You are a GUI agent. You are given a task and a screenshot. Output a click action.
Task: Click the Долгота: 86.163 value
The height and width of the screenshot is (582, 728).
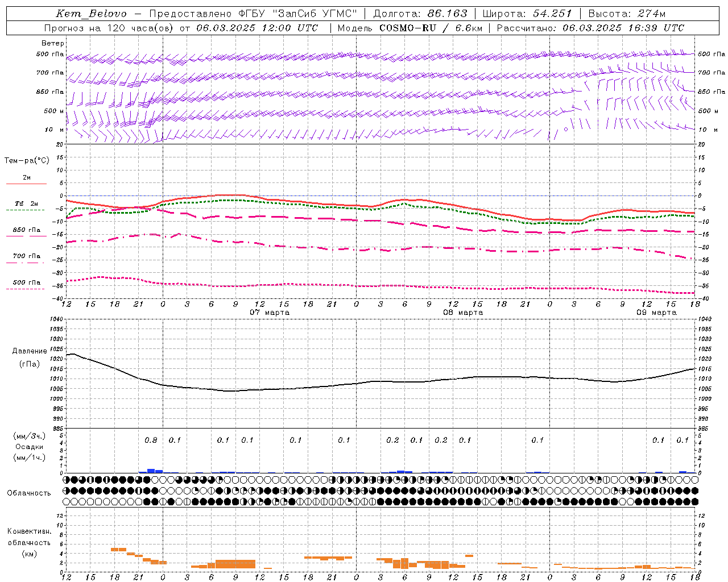(x=420, y=14)
